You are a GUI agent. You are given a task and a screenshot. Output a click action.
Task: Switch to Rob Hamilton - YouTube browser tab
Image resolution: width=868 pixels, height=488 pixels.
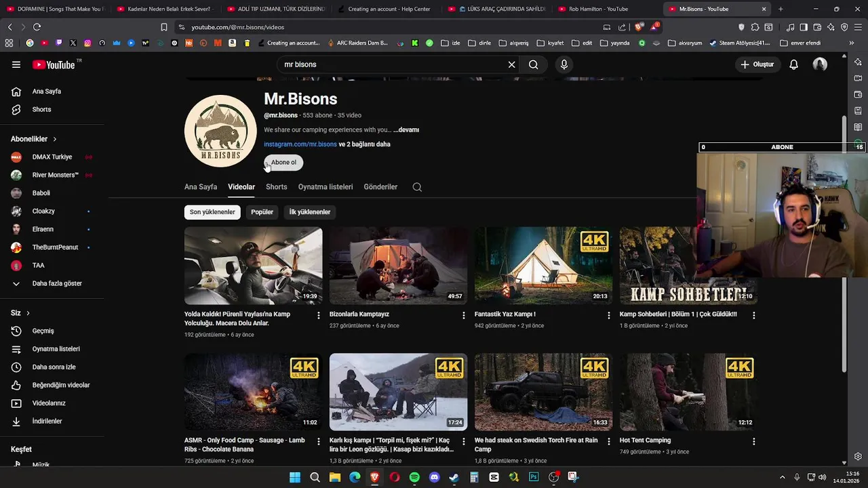click(x=604, y=9)
